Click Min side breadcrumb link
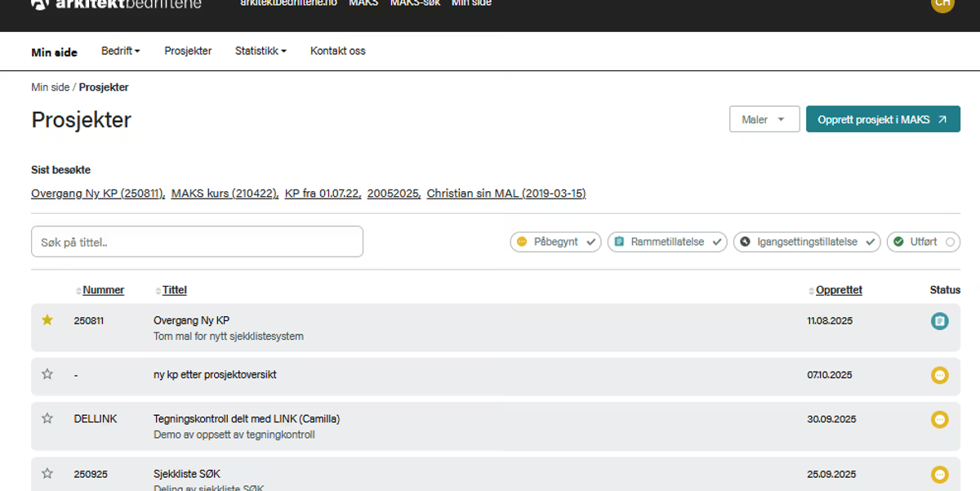Image resolution: width=980 pixels, height=491 pixels. tap(51, 87)
